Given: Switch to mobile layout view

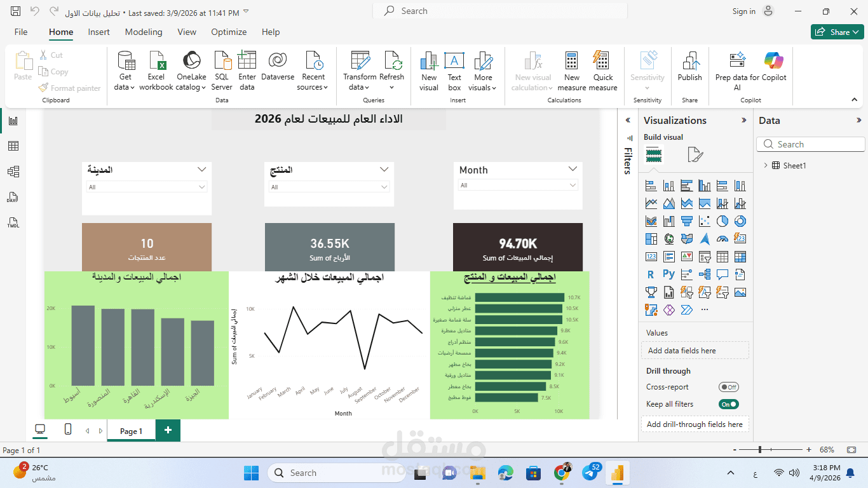Looking at the screenshot, I should pyautogui.click(x=68, y=430).
